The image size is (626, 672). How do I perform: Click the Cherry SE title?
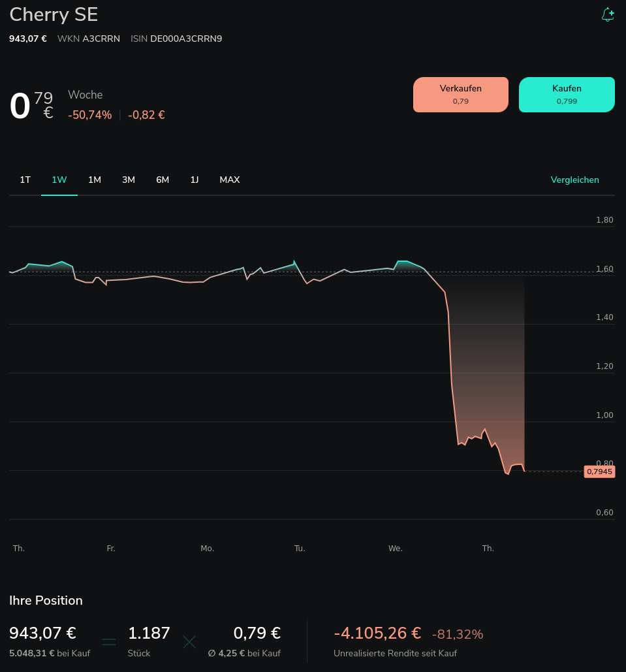pos(54,14)
